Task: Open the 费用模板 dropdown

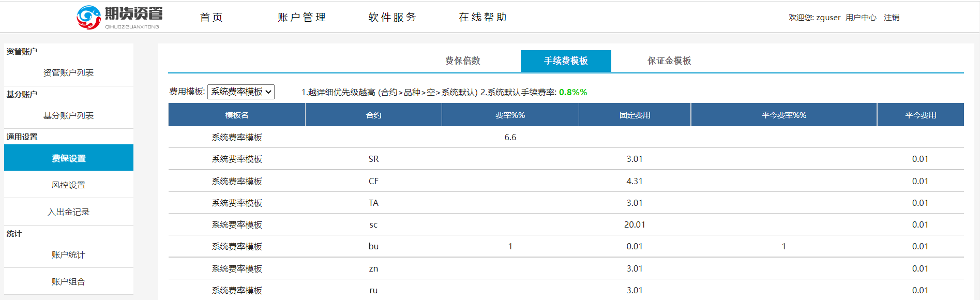Action: tap(241, 92)
